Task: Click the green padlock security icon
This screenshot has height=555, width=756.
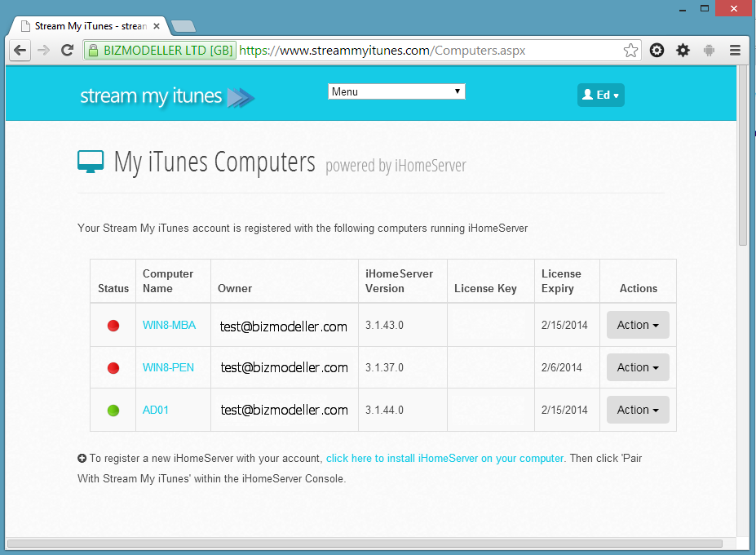Action: pos(94,50)
